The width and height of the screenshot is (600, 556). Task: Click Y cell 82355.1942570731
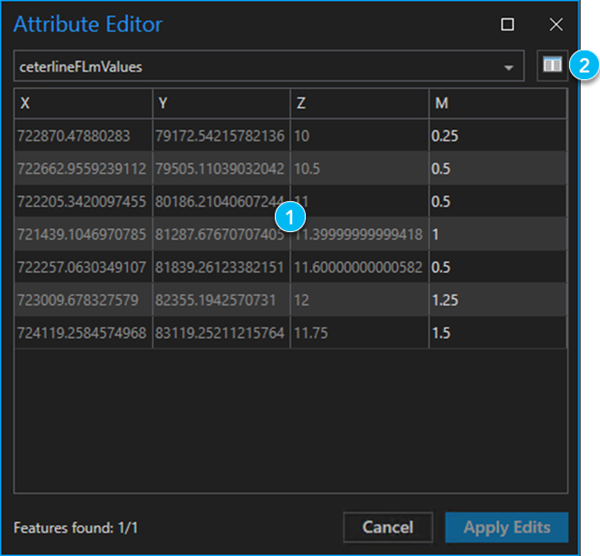[221, 301]
